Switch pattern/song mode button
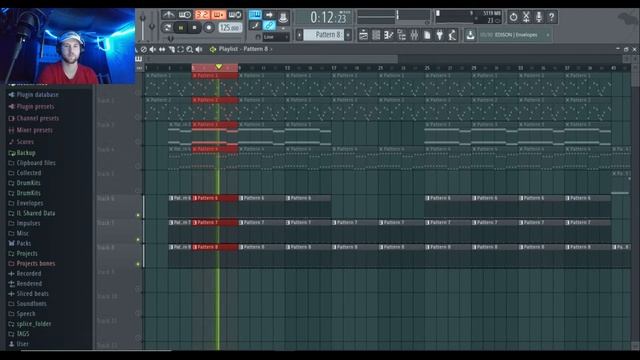This screenshot has width=640, height=360. point(167,28)
